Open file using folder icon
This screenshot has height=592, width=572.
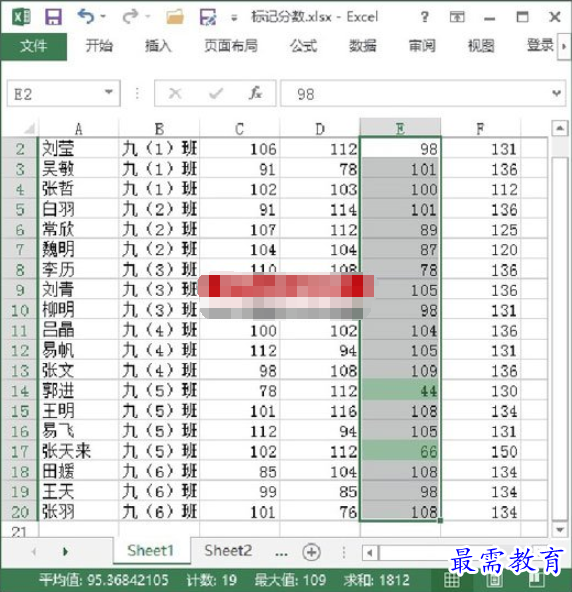(175, 17)
